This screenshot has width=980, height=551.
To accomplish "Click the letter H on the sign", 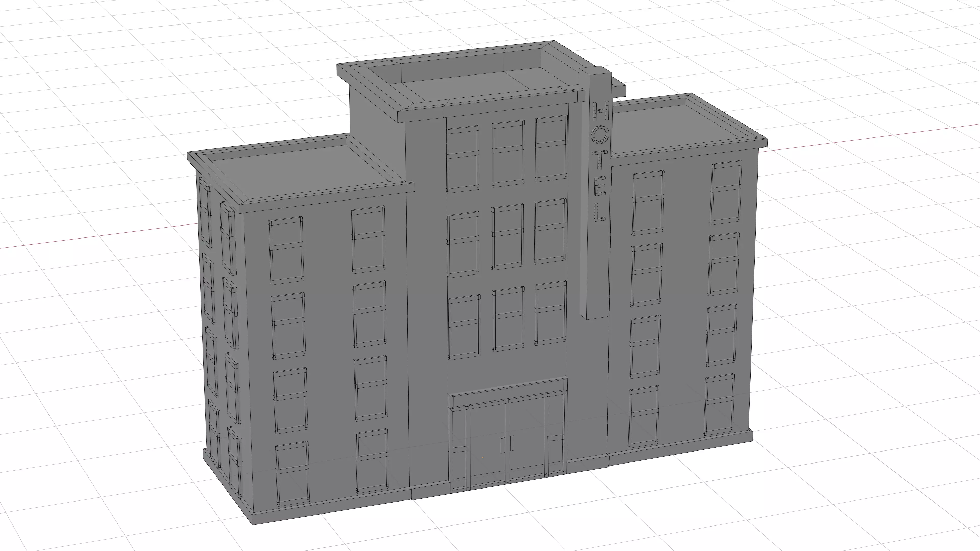I will click(601, 111).
